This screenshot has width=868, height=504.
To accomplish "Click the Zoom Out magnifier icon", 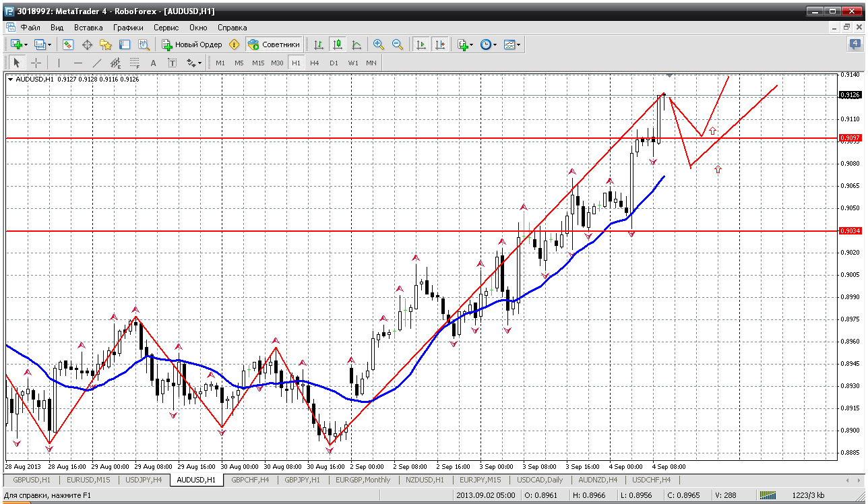I will coord(398,44).
